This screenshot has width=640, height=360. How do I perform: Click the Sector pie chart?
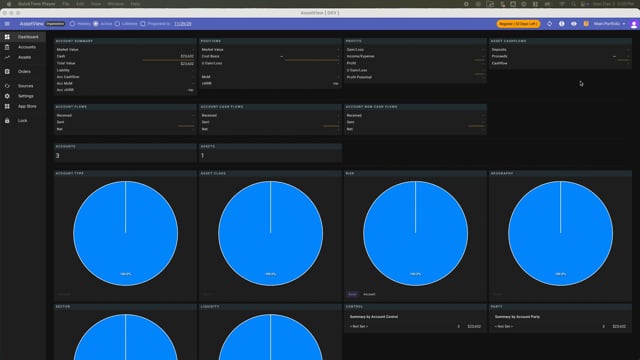(x=125, y=337)
